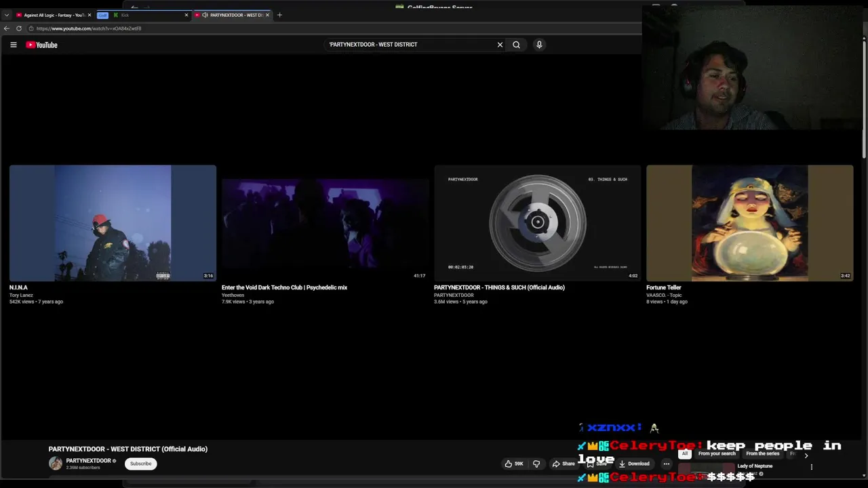The height and width of the screenshot is (488, 868).
Task: Close the Against All Logic tab
Action: [x=89, y=15]
